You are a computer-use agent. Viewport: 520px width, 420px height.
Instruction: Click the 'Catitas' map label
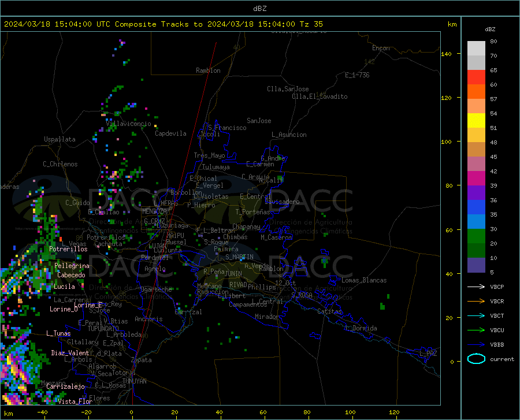tap(330, 311)
